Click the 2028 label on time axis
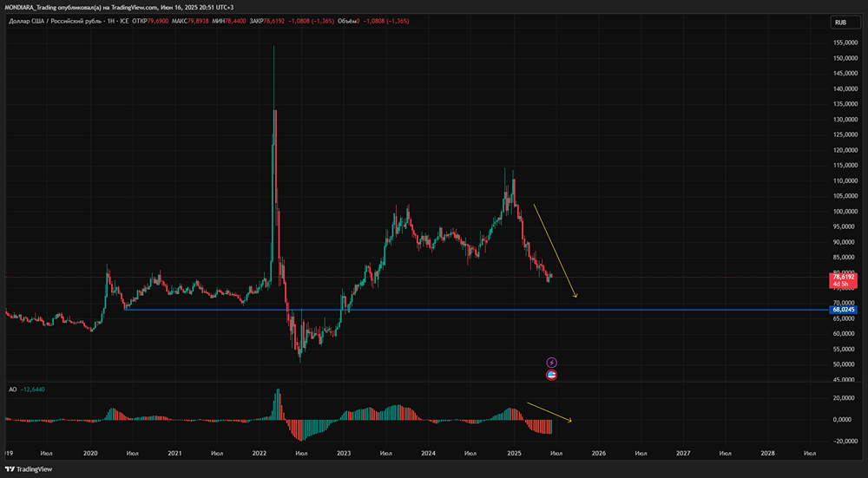 [768, 453]
